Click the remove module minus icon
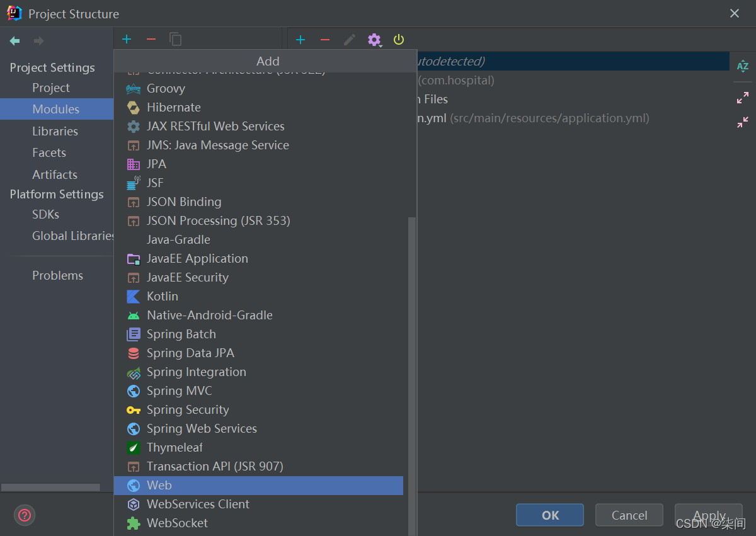 tap(151, 40)
